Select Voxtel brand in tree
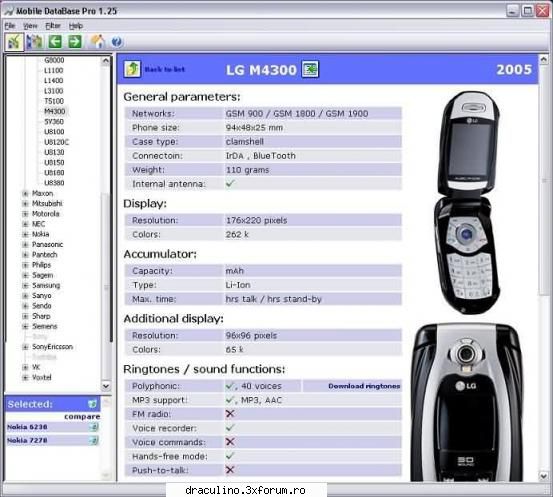553x497 pixels. (x=42, y=377)
